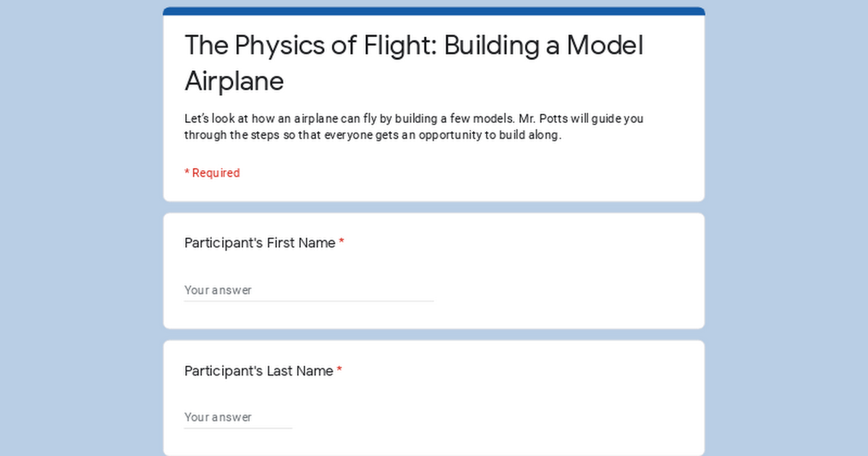868x456 pixels.
Task: Click the word "Building" in the form title
Action: point(500,45)
